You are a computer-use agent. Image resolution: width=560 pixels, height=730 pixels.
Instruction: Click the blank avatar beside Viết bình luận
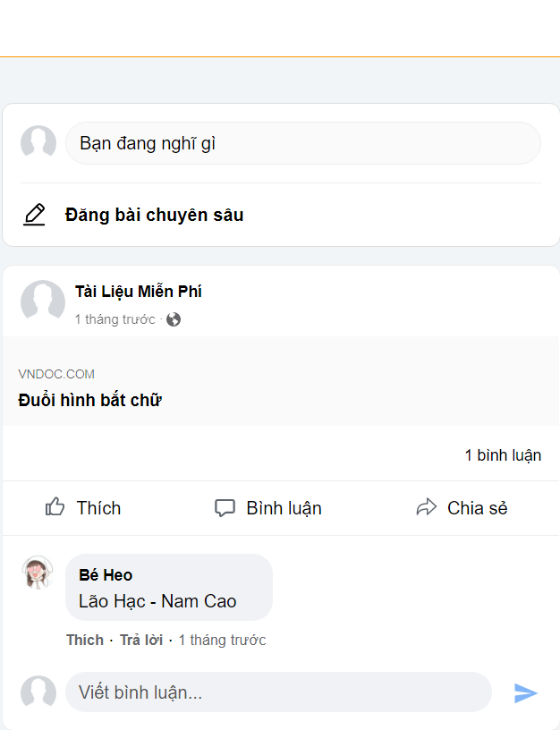tap(38, 692)
